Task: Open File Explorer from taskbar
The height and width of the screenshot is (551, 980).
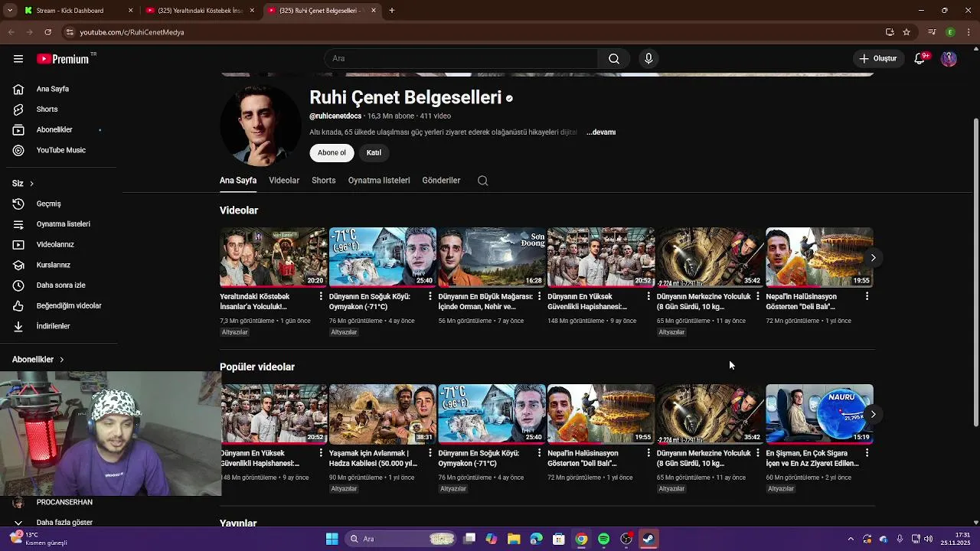Action: (514, 539)
